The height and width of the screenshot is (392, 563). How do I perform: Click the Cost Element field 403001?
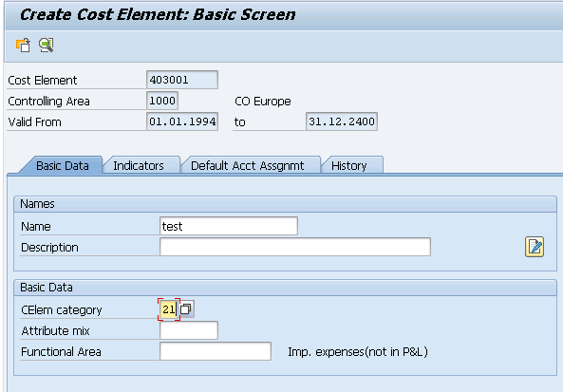click(x=182, y=80)
